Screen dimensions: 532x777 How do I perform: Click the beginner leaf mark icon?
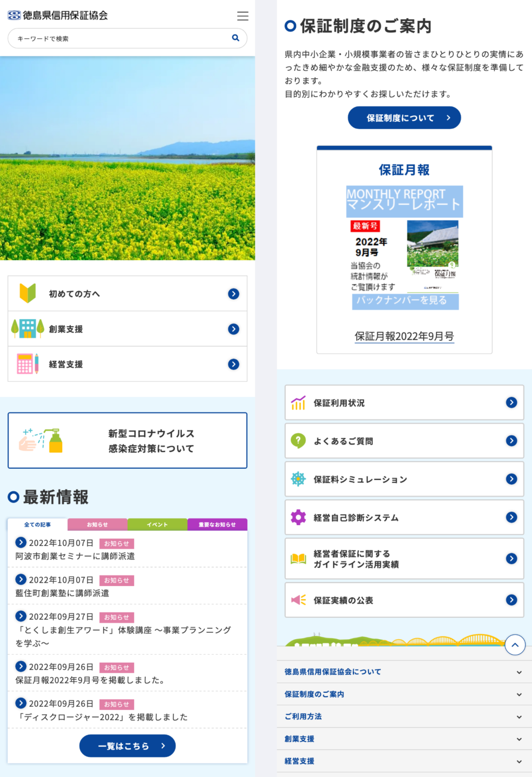point(28,293)
